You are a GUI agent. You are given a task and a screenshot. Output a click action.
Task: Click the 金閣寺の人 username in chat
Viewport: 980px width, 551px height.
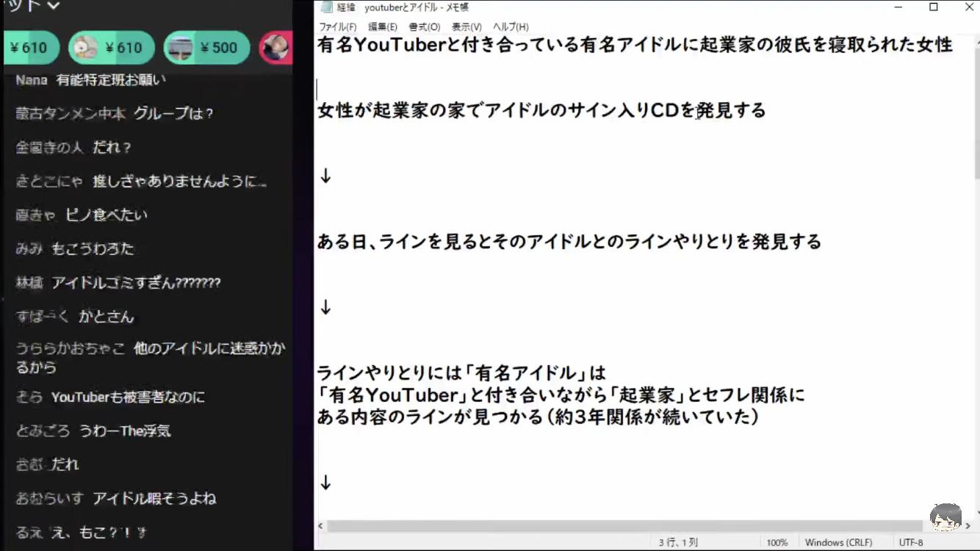(x=49, y=148)
